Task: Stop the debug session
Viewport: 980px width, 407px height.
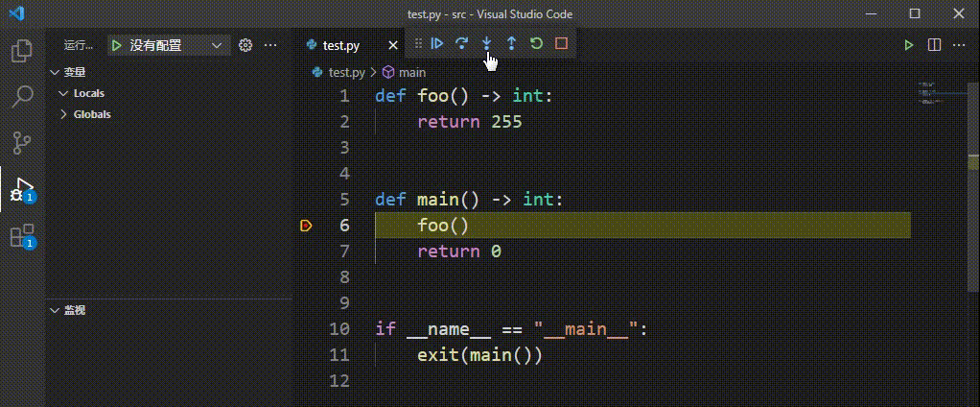Action: pyautogui.click(x=561, y=43)
